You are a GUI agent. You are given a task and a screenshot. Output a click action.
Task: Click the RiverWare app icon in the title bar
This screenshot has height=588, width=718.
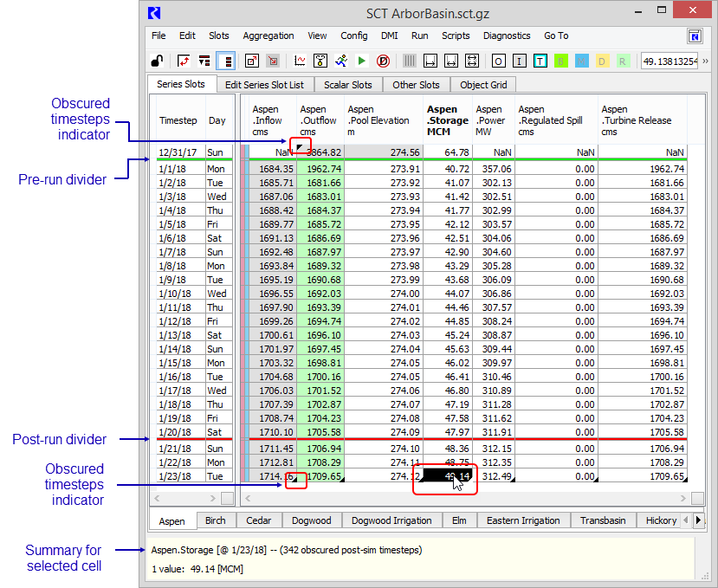(x=154, y=13)
